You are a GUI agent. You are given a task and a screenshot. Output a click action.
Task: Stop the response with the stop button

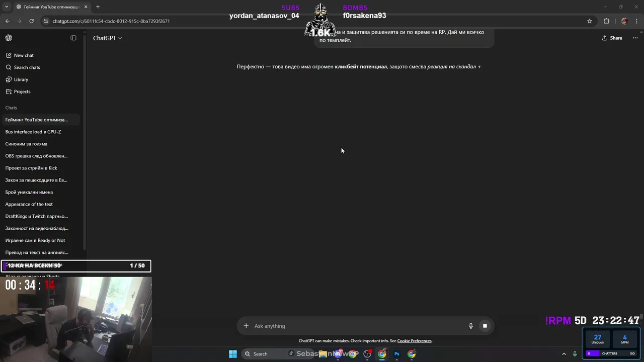[x=485, y=326]
